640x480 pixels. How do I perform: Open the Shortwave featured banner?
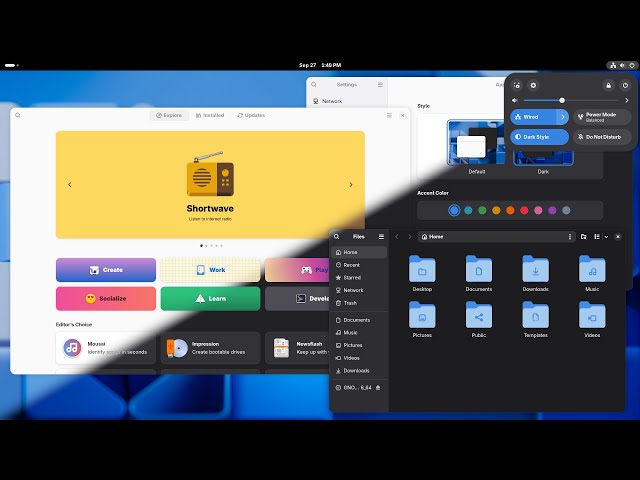pyautogui.click(x=210, y=184)
